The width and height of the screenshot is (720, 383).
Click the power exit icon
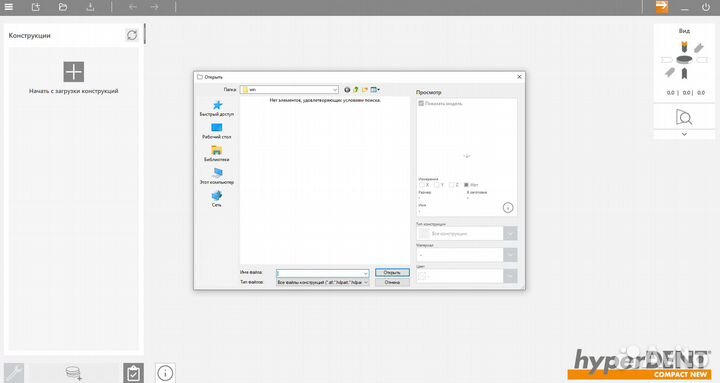point(706,7)
